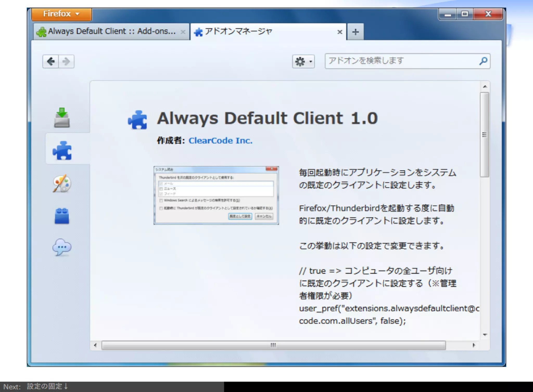
Task: Click the この挙動は以下の設定で変更できます sentence
Action: 372,246
